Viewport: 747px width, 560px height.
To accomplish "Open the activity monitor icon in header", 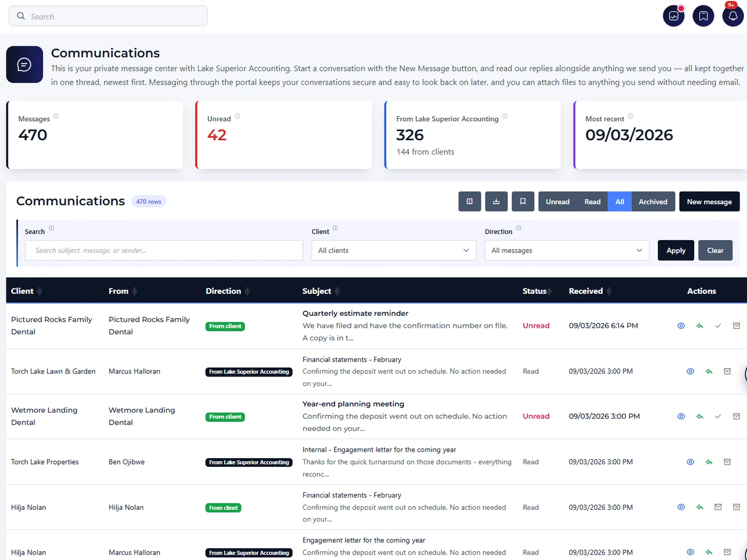I will 673,16.
